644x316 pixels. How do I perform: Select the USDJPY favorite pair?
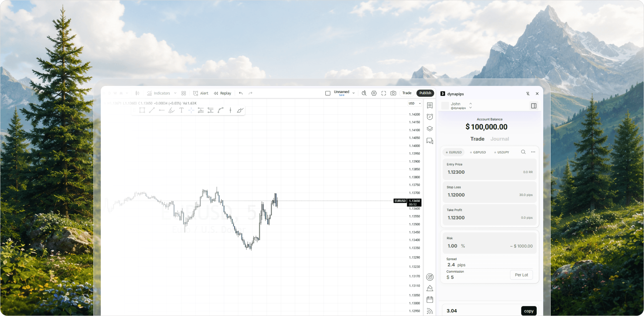click(501, 152)
